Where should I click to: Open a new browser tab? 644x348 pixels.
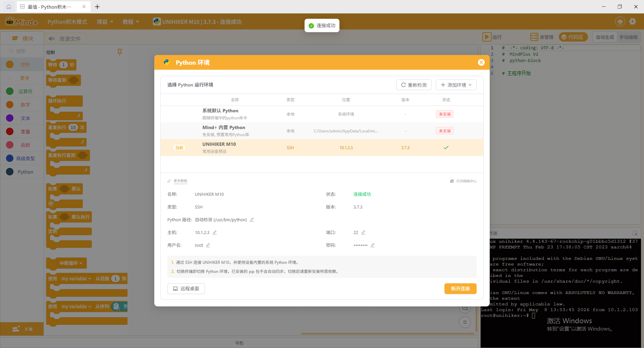tap(97, 7)
